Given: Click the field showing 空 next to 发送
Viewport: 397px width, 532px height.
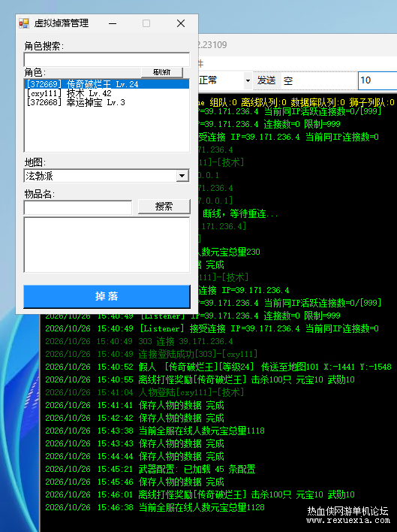Looking at the screenshot, I should click(318, 80).
